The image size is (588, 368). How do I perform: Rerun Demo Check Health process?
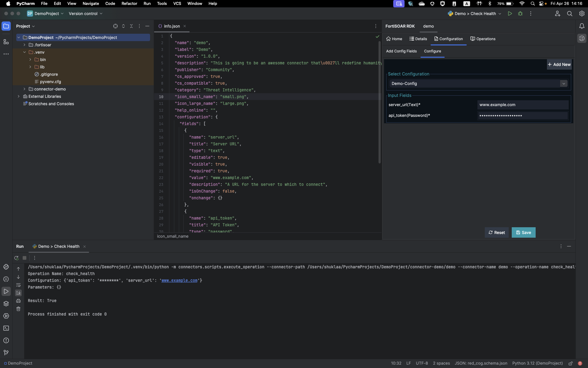tap(17, 258)
